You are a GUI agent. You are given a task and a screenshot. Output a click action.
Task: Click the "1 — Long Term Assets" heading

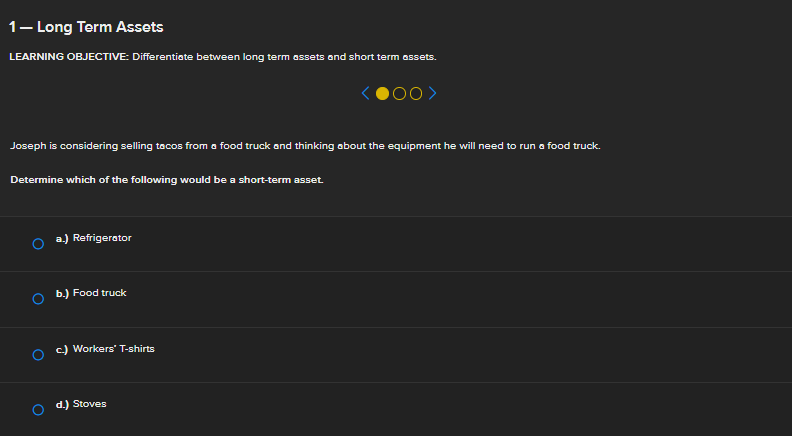[x=86, y=26]
